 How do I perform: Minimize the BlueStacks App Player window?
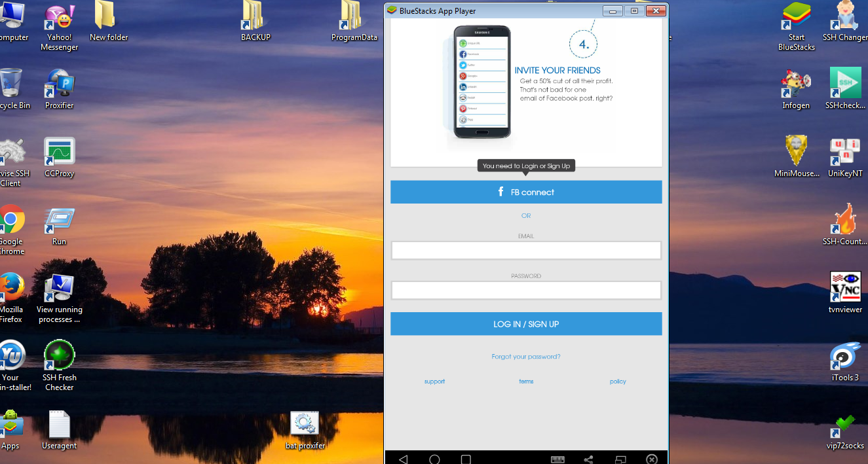[613, 10]
